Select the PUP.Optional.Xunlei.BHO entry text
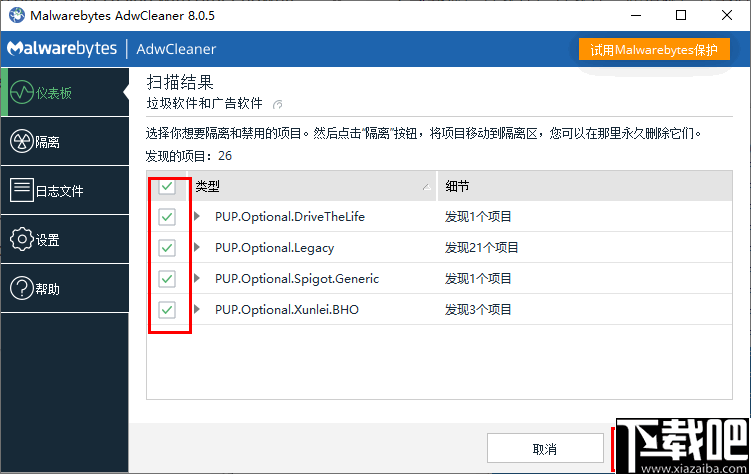751x474 pixels. [287, 309]
